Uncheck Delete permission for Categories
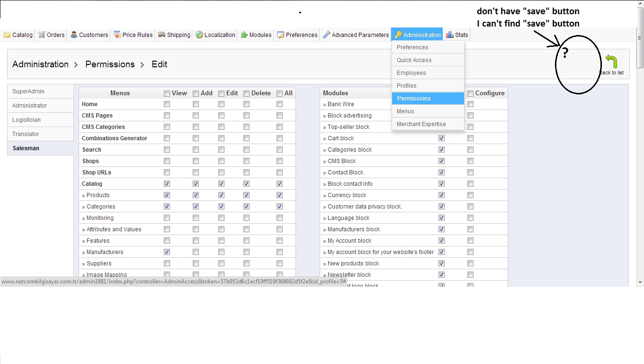Image resolution: width=644 pixels, height=364 pixels. [246, 207]
